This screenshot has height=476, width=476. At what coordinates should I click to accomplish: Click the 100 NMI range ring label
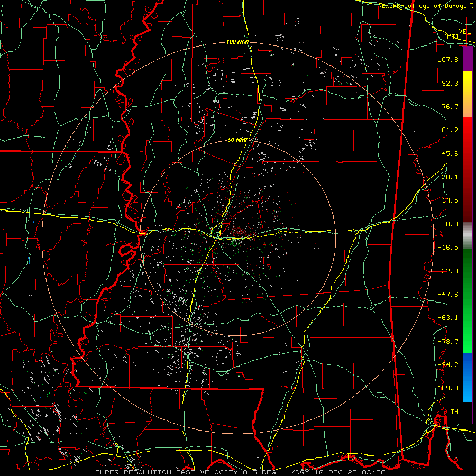[x=237, y=42]
